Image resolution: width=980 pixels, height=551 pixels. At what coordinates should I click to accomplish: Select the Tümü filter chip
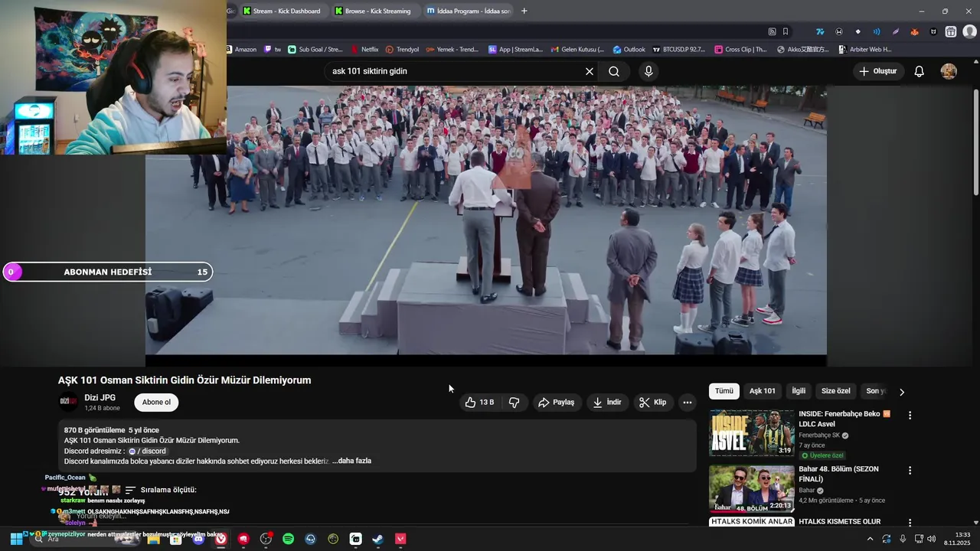click(x=724, y=391)
